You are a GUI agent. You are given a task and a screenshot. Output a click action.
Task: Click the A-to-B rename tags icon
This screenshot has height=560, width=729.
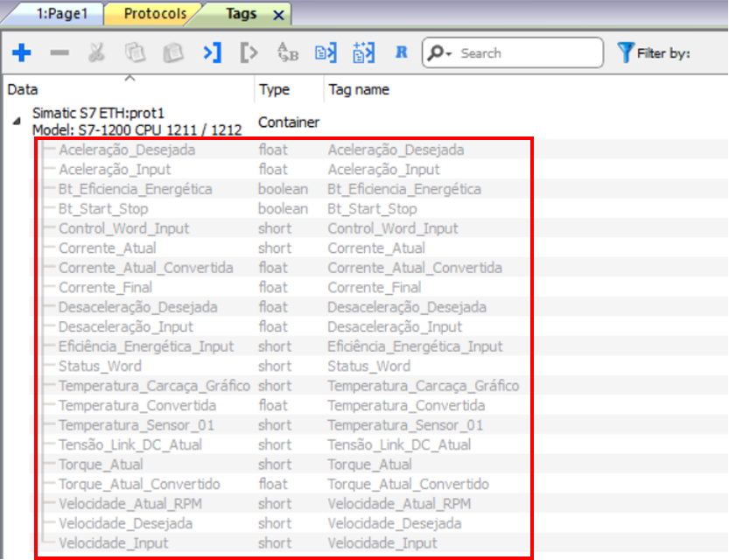click(x=287, y=53)
